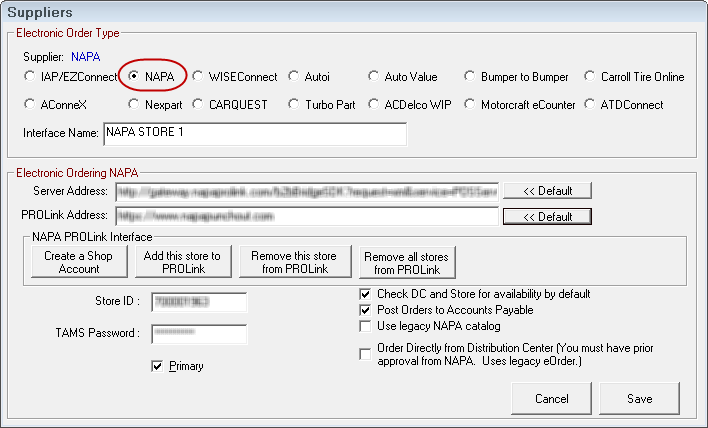
Task: Uncheck Post Orders to Accounts Payable
Action: 366,310
